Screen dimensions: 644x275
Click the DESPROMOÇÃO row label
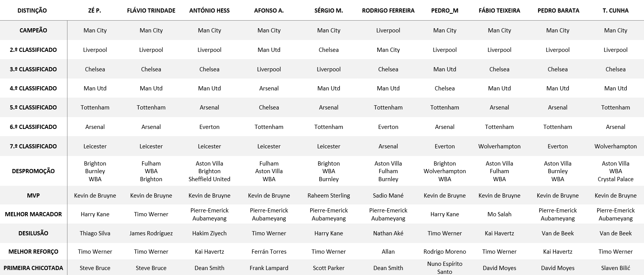[33, 171]
